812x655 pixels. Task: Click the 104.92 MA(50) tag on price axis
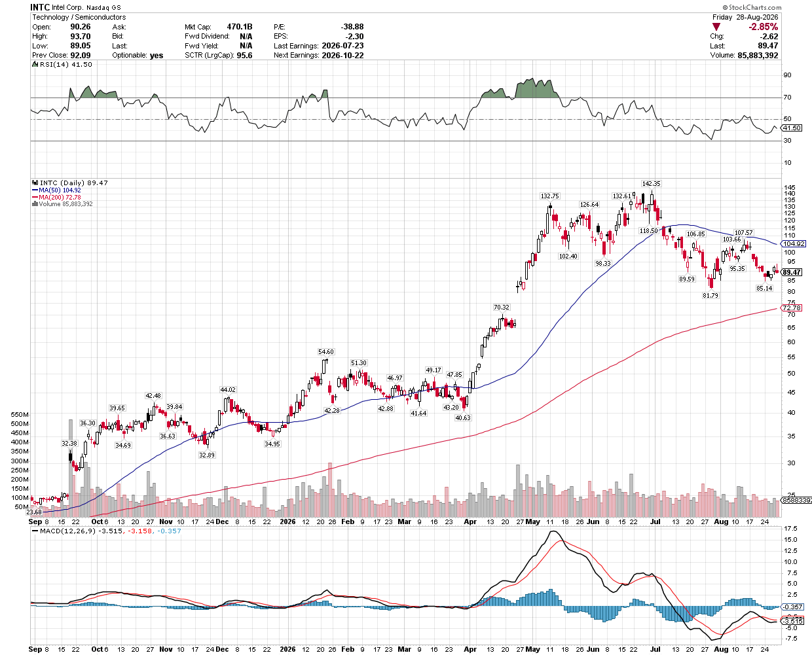click(x=794, y=243)
